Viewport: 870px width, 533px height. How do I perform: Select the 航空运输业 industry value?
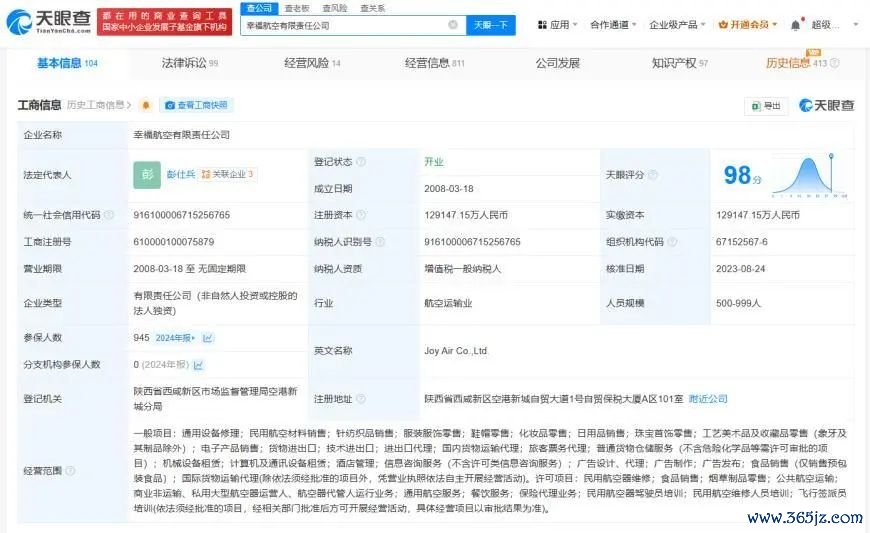[448, 303]
